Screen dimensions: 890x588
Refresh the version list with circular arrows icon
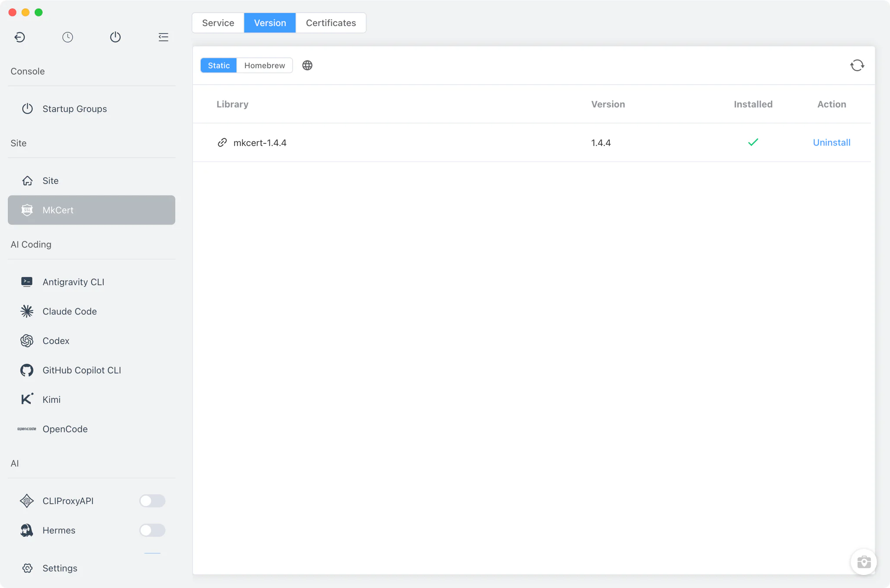[x=857, y=65]
